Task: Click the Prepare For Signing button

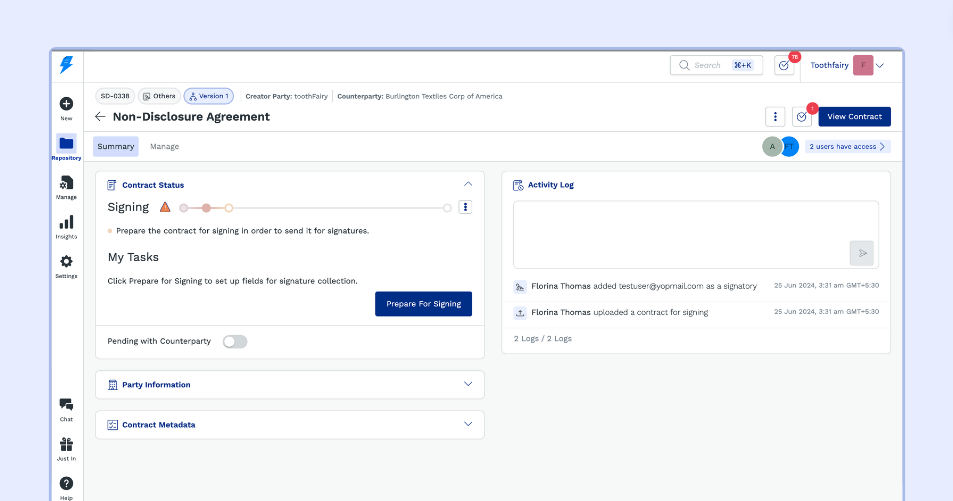Action: click(423, 304)
